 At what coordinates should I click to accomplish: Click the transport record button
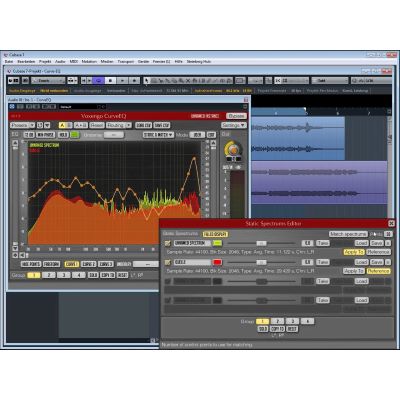pos(135,80)
